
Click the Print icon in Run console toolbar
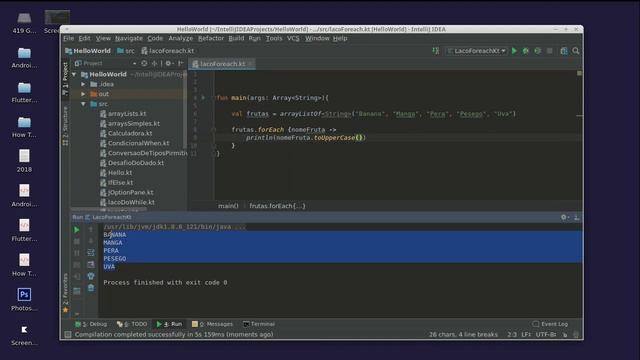pyautogui.click(x=91, y=276)
